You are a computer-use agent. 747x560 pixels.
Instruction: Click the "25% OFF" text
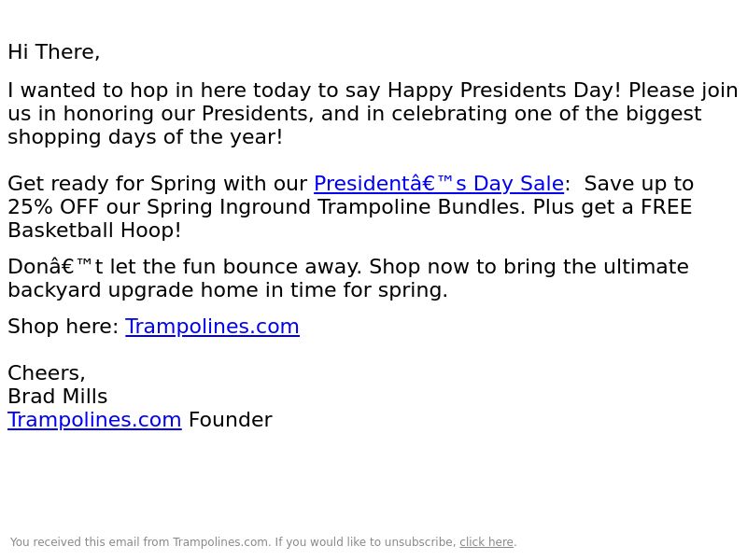point(53,207)
